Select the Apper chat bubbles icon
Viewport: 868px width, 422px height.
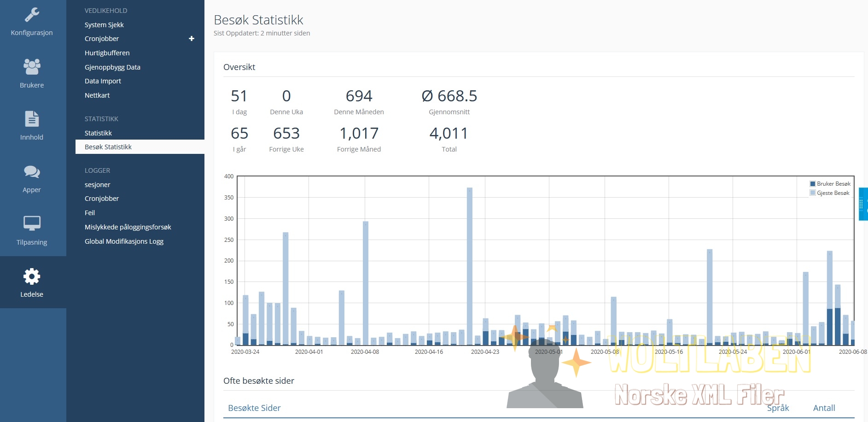[32, 172]
